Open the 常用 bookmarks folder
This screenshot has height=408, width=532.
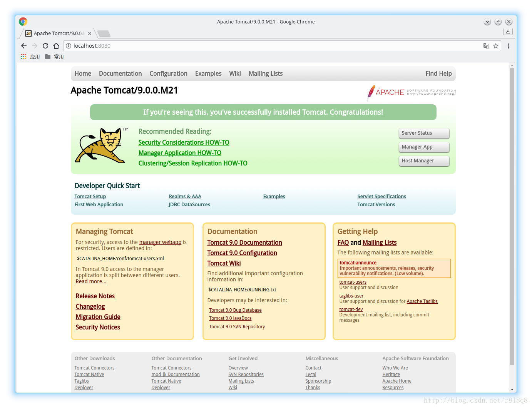coord(54,57)
